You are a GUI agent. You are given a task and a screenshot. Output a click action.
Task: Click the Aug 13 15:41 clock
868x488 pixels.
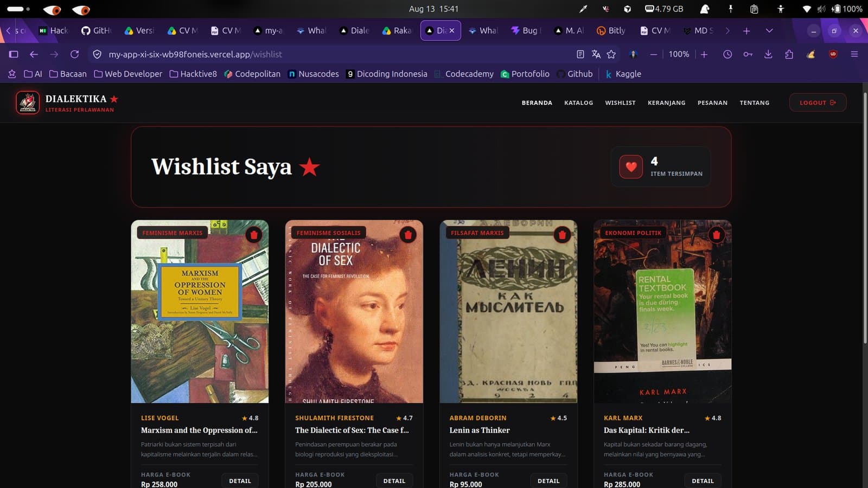point(433,9)
